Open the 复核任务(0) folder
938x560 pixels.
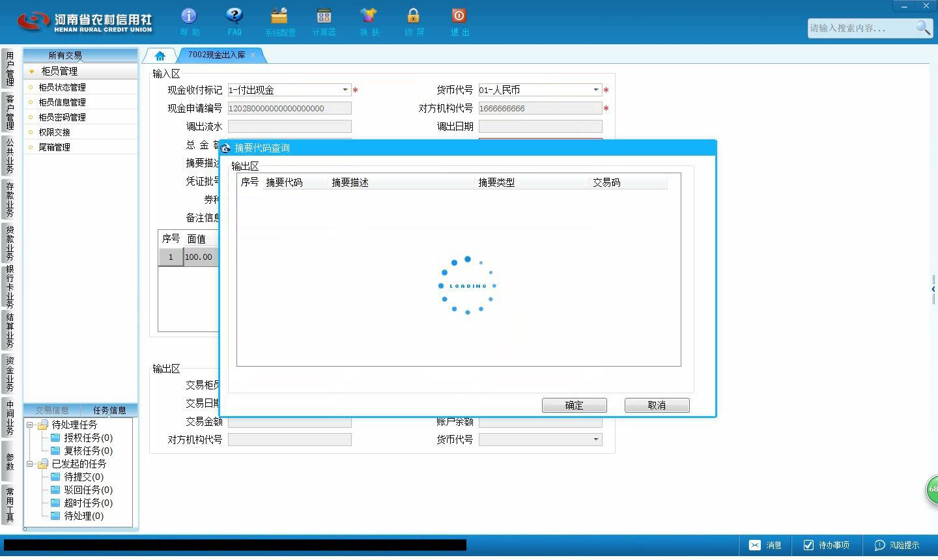pos(82,451)
